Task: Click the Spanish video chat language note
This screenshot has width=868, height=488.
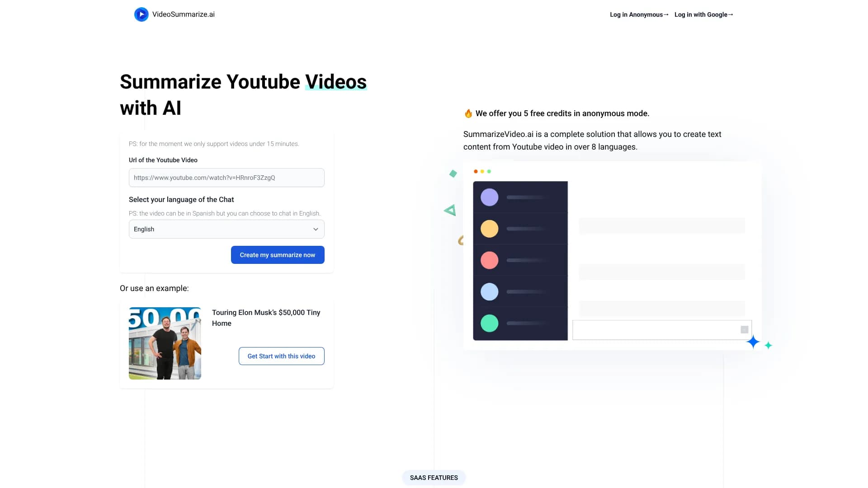Action: pos(225,213)
